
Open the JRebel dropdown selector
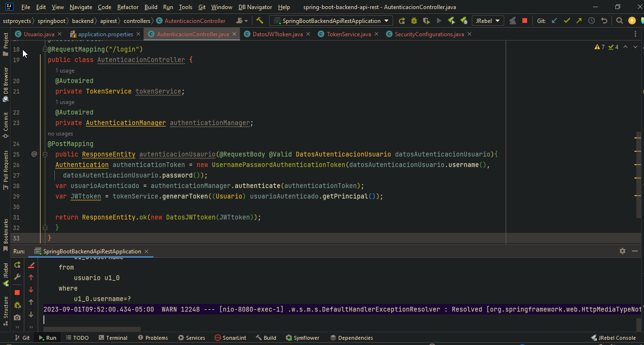[488, 21]
